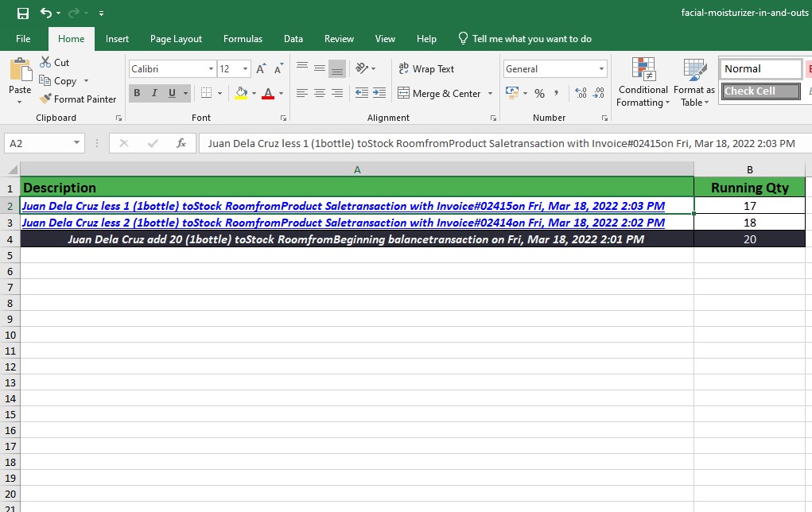The image size is (812, 512).
Task: Select Bottom Align
Action: [337, 68]
